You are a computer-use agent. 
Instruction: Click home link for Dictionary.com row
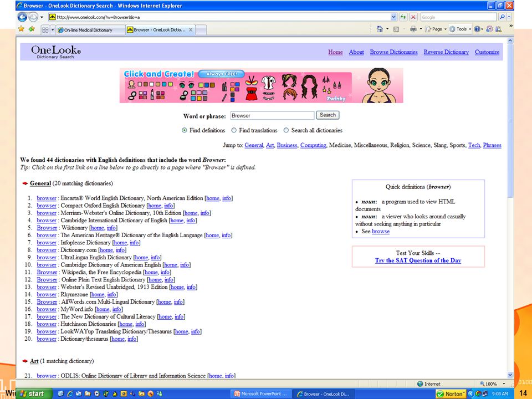point(106,250)
